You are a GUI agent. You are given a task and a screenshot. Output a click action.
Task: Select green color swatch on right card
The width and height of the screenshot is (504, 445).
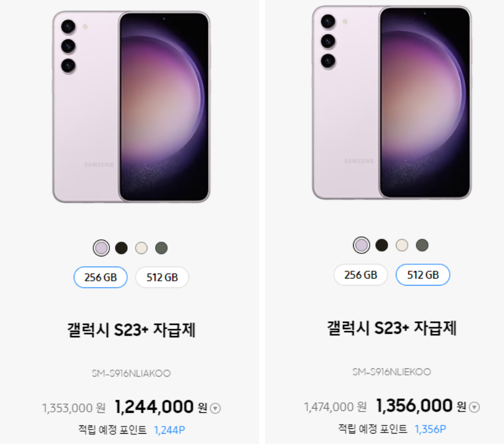pyautogui.click(x=422, y=245)
